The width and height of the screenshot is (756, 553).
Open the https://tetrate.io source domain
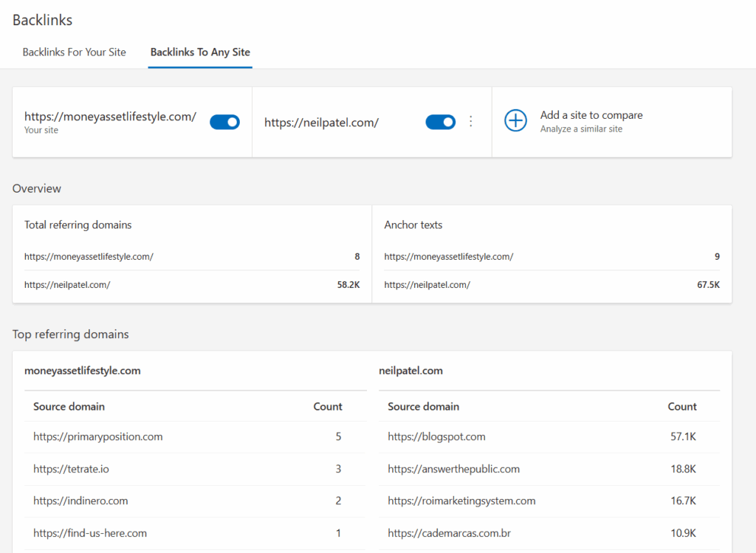[71, 469]
